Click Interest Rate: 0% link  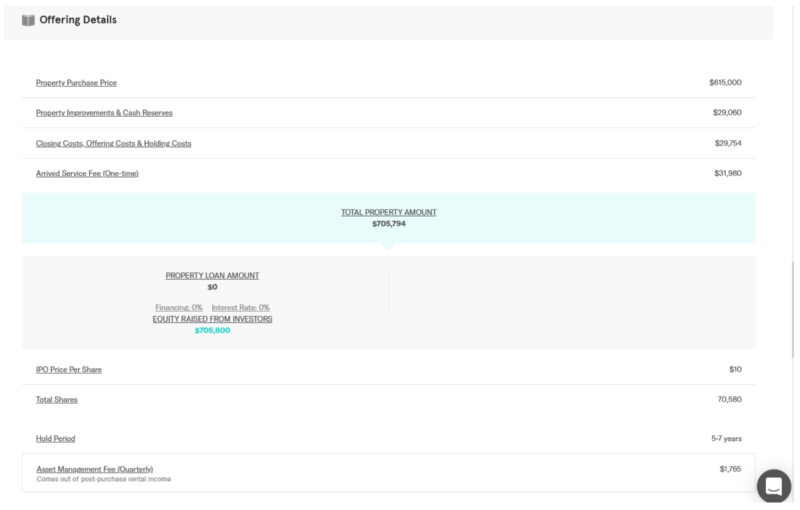[x=240, y=308]
